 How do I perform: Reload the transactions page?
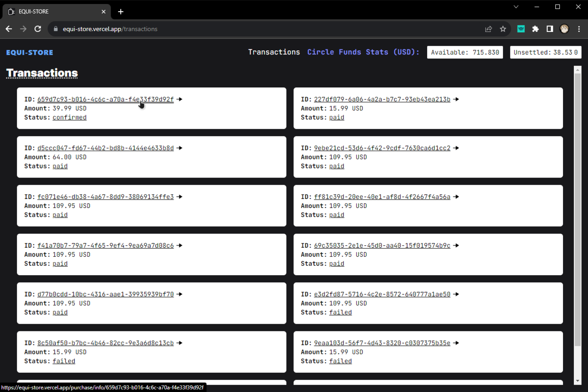pos(38,29)
